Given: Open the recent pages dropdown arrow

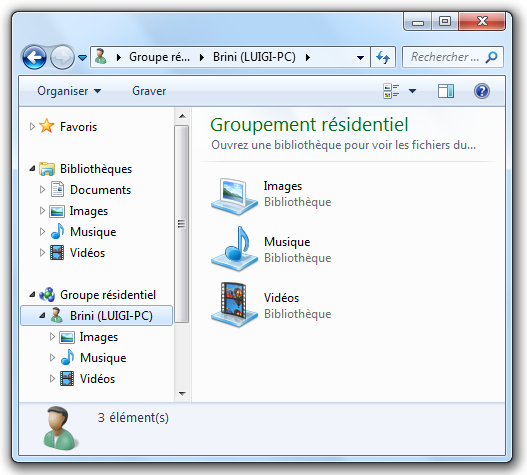Looking at the screenshot, I should pos(82,58).
